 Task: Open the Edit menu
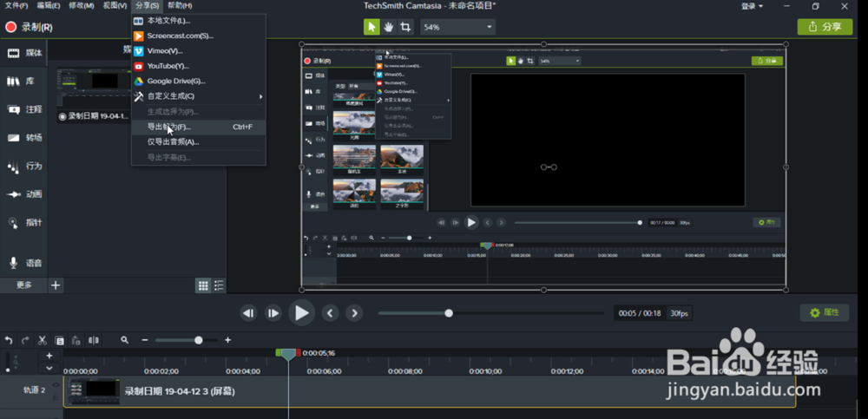pyautogui.click(x=49, y=5)
